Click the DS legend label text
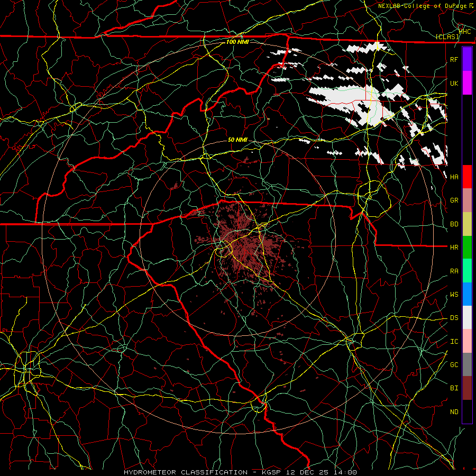 pos(454,318)
